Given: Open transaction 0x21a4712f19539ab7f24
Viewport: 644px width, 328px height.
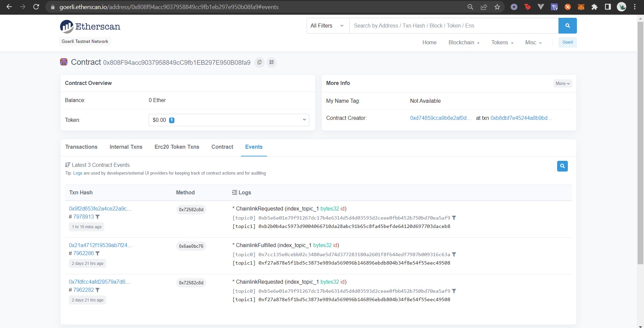Looking at the screenshot, I should pos(101,245).
